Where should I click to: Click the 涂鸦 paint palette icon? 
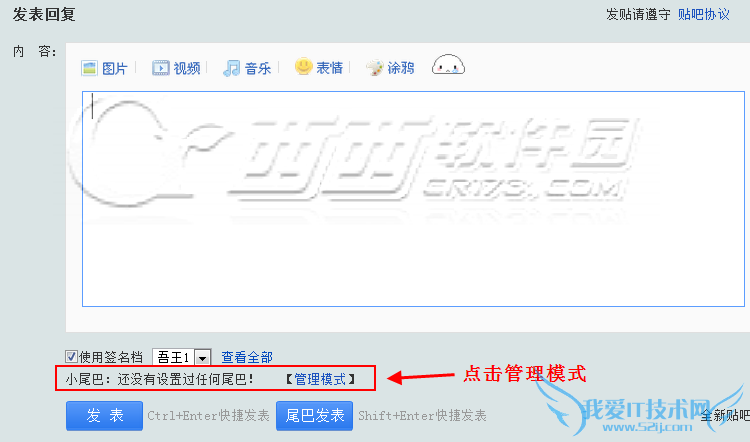(x=375, y=68)
